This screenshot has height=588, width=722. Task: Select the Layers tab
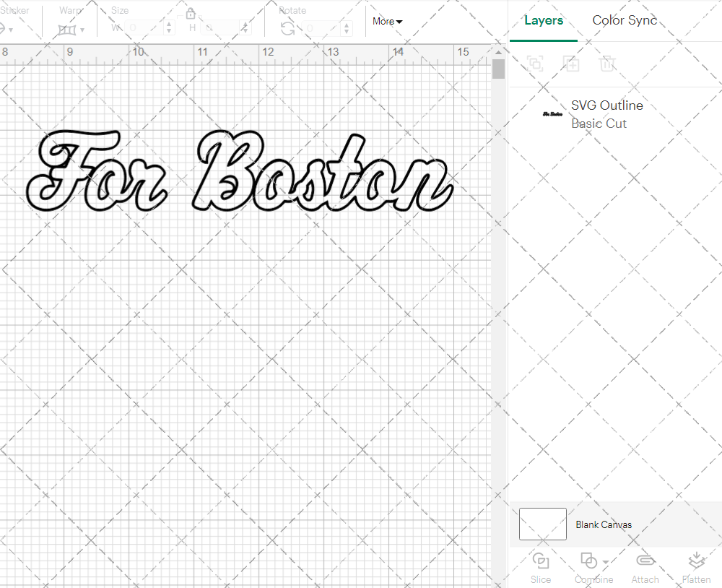click(544, 20)
